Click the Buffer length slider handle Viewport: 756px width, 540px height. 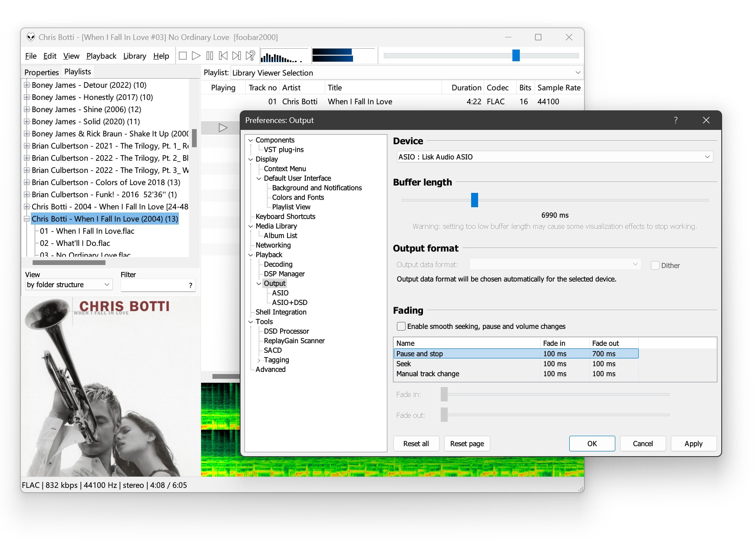pyautogui.click(x=475, y=200)
